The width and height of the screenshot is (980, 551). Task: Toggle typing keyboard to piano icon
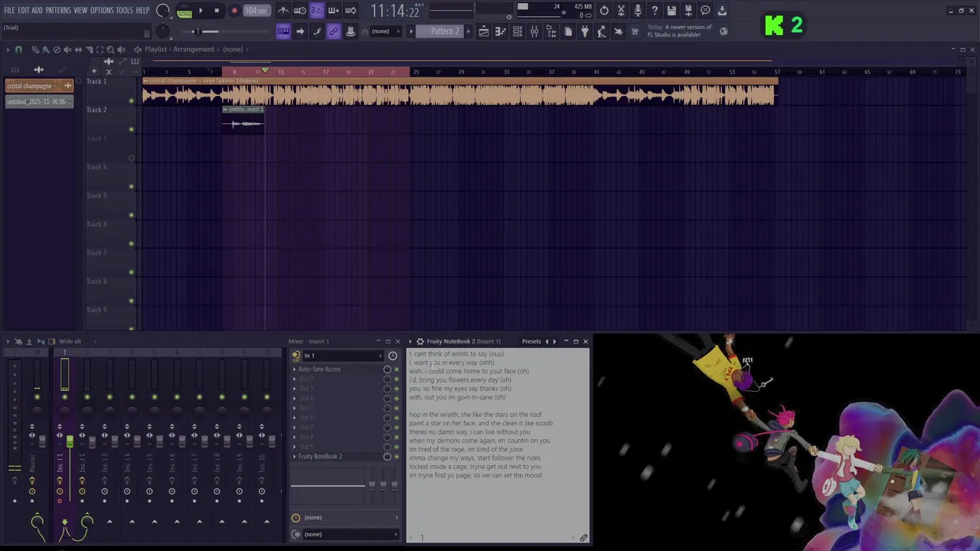coord(283,31)
